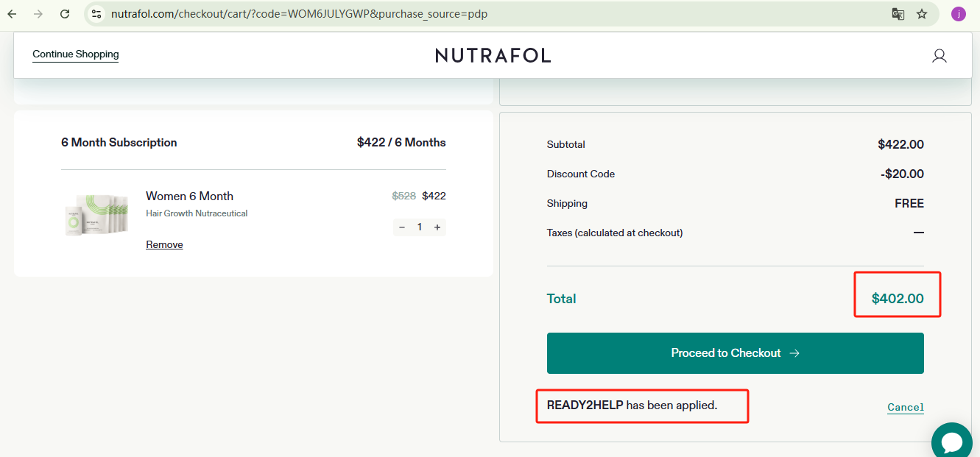Click Hair Growth Nutraceutical subtitle
The width and height of the screenshot is (980, 457).
pyautogui.click(x=197, y=213)
